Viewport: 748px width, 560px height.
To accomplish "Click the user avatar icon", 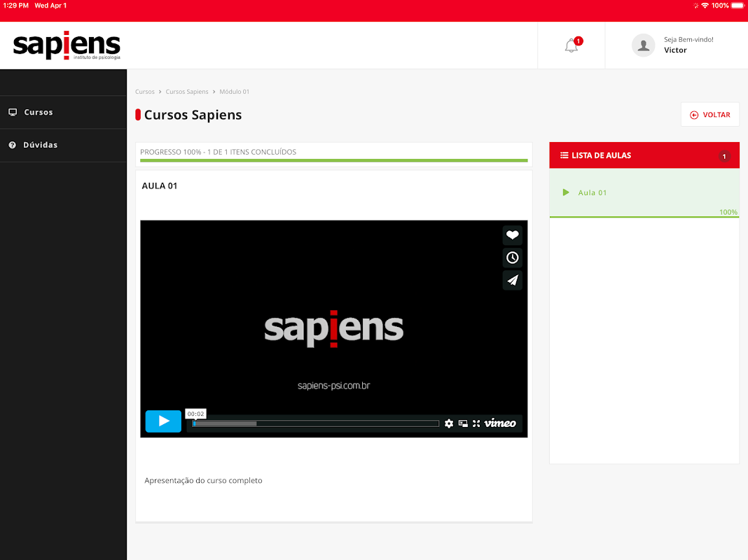I will tap(643, 45).
